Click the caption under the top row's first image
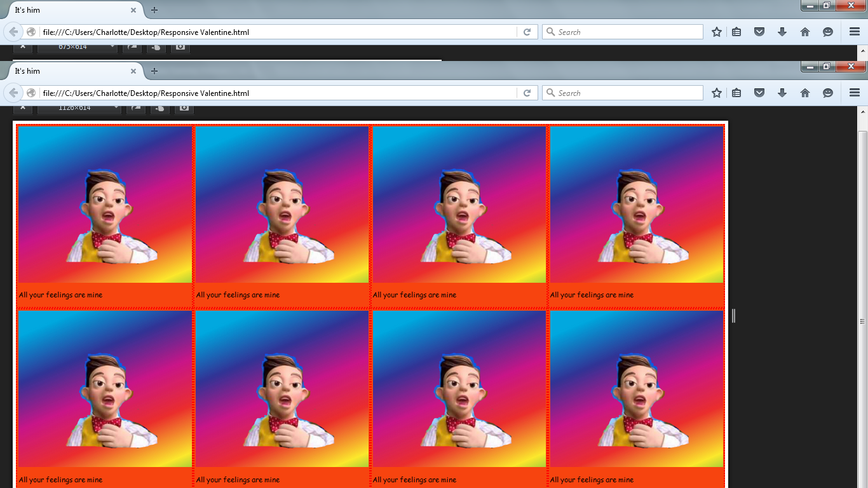The image size is (868, 488). pos(60,295)
